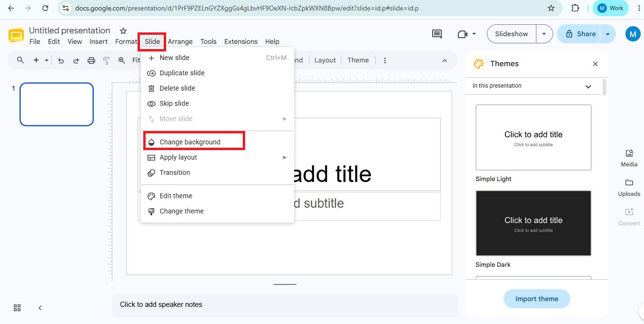Go back with browser back arrow
Screen dimensions: 644x324
(11, 8)
